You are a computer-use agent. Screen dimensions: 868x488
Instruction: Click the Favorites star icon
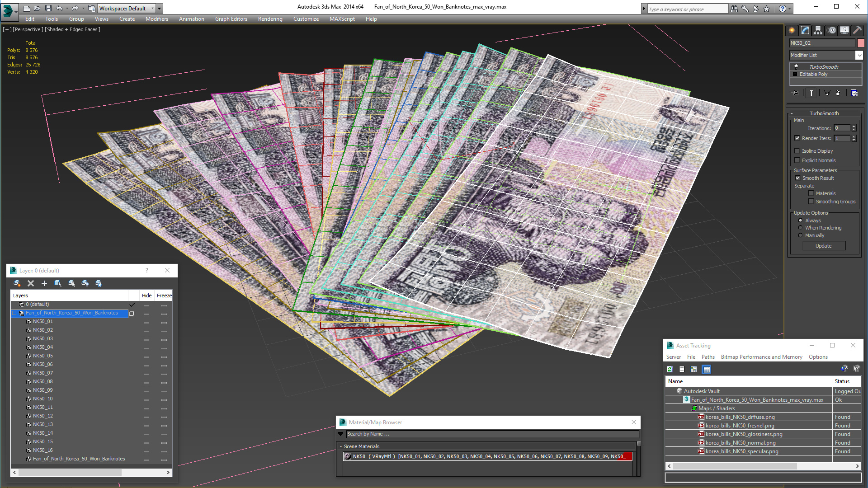point(766,9)
